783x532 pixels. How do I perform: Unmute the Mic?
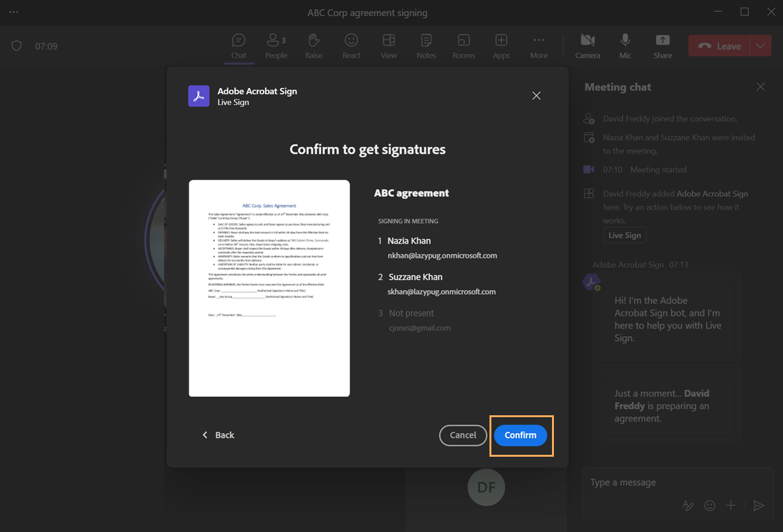(624, 45)
